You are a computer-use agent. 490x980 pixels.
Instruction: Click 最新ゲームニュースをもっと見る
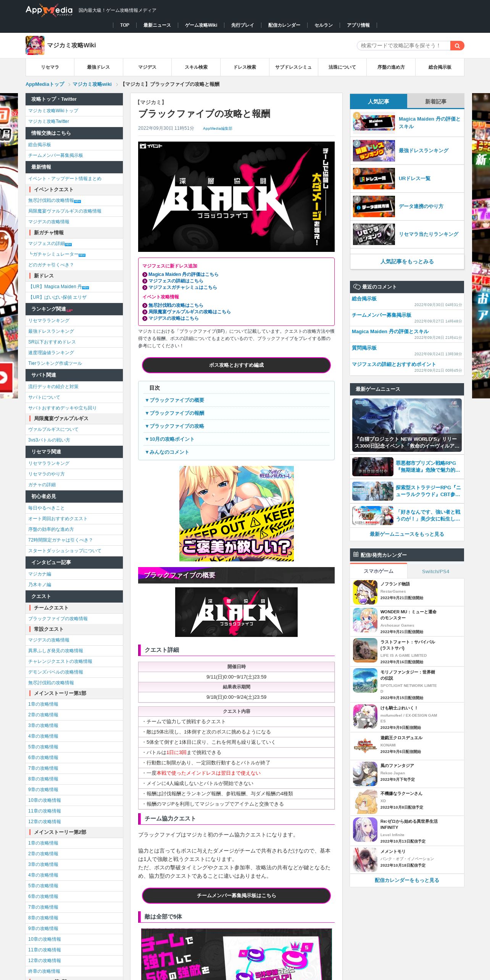(407, 534)
